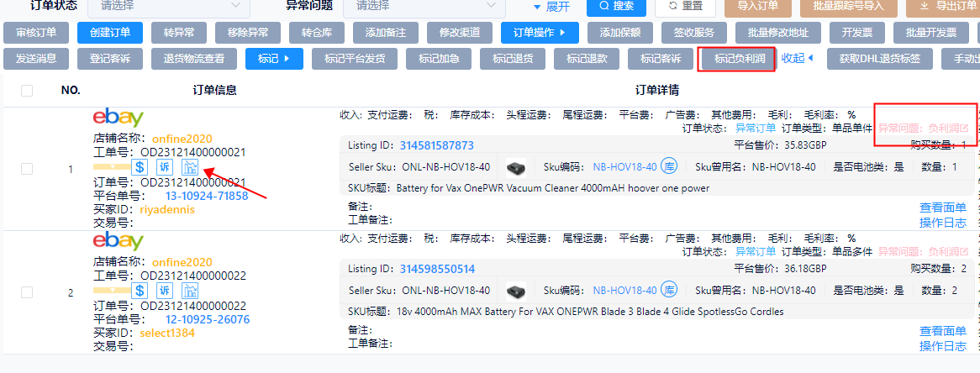Click 发送消息 button

tap(35, 59)
